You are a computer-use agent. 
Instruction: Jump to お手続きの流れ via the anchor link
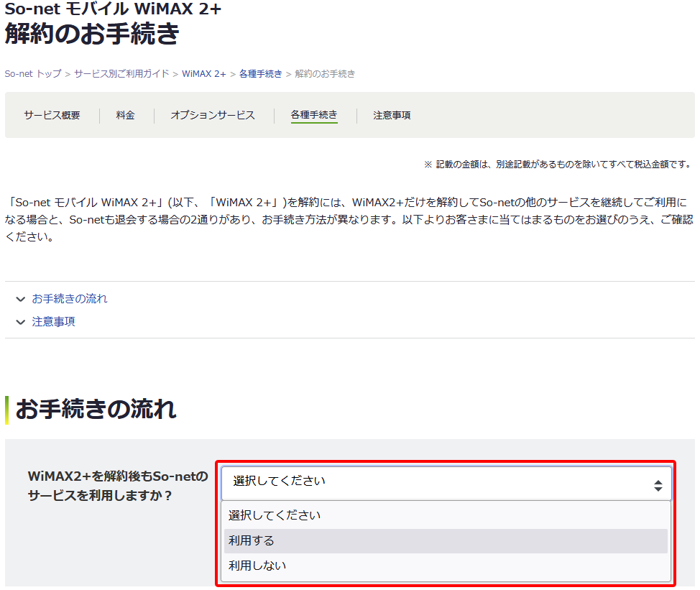click(x=70, y=299)
